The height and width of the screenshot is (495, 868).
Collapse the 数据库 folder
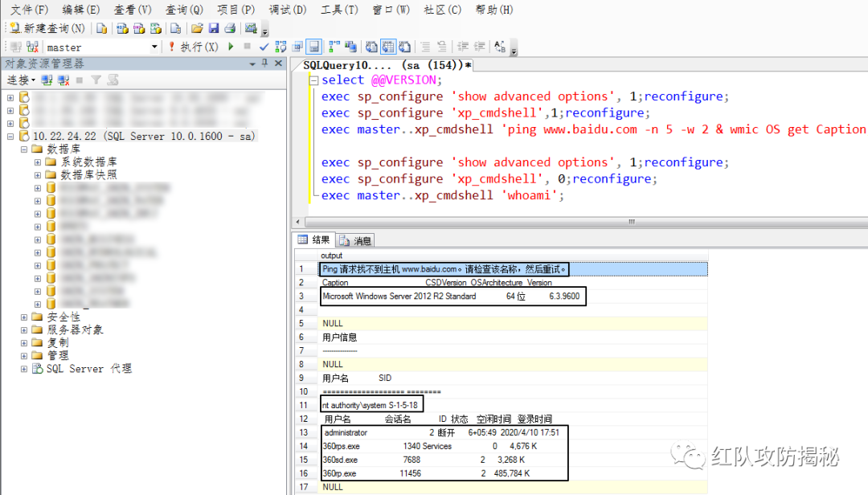click(x=24, y=149)
